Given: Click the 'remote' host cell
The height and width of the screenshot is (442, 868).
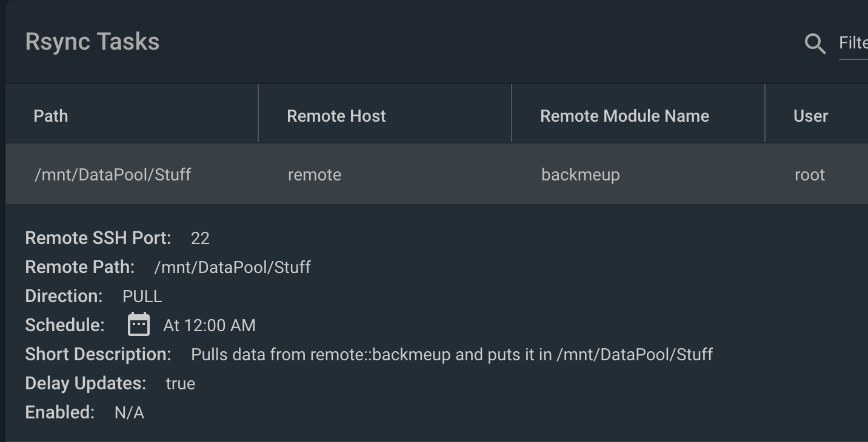Looking at the screenshot, I should (x=315, y=175).
